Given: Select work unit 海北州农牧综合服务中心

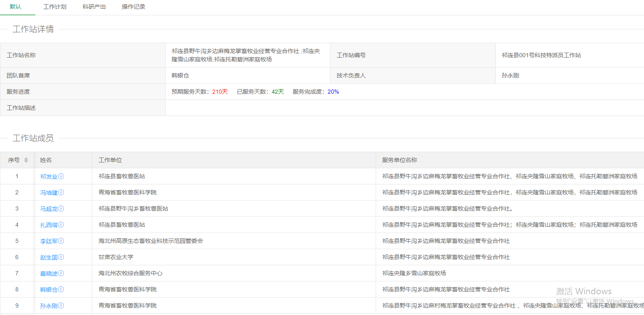Looking at the screenshot, I should (x=130, y=273).
